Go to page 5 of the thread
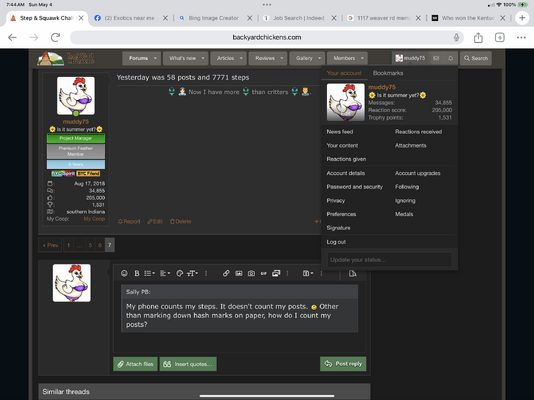534x400 pixels. [x=90, y=245]
